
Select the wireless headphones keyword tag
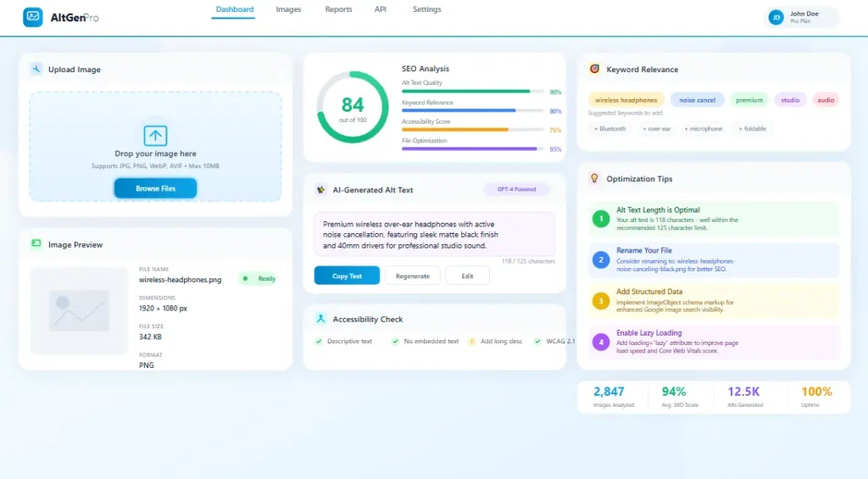(626, 100)
